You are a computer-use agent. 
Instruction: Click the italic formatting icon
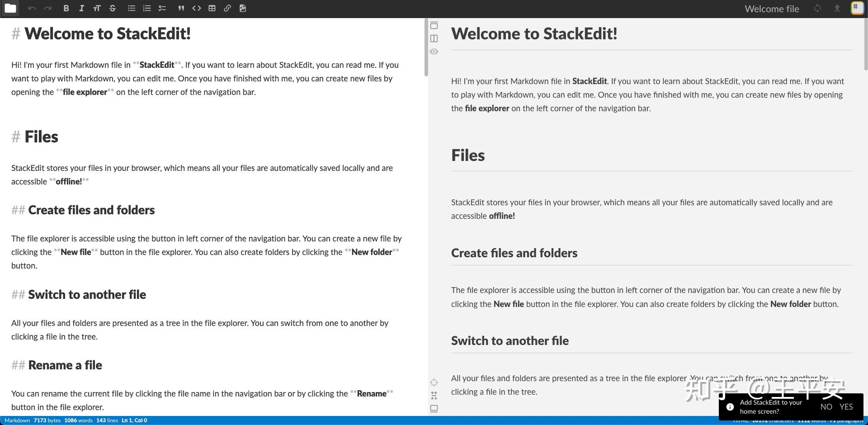pos(81,8)
